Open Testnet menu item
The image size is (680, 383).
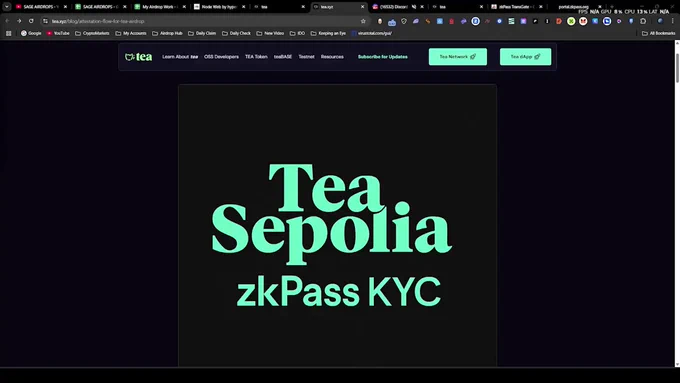click(x=306, y=57)
